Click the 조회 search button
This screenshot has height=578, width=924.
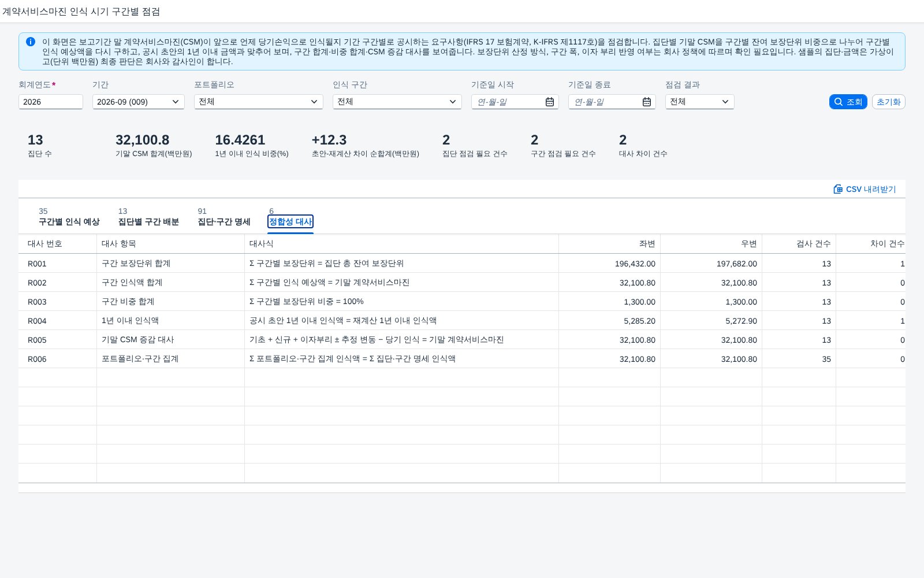click(x=848, y=102)
